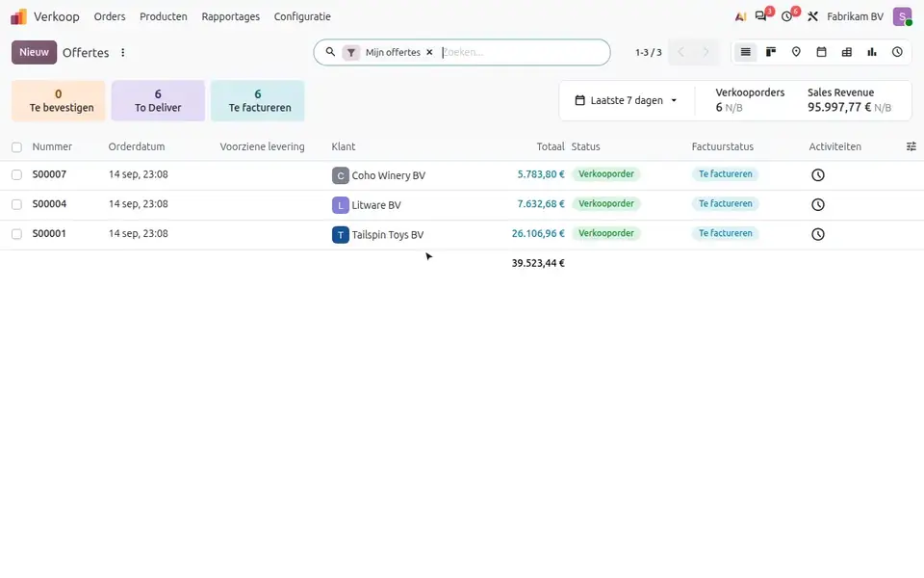Open the Configuratie menu

pyautogui.click(x=302, y=16)
